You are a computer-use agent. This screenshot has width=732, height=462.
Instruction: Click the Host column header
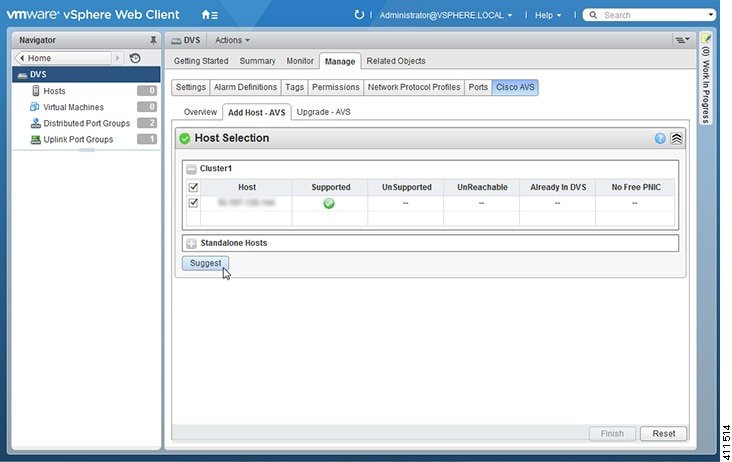pos(246,187)
